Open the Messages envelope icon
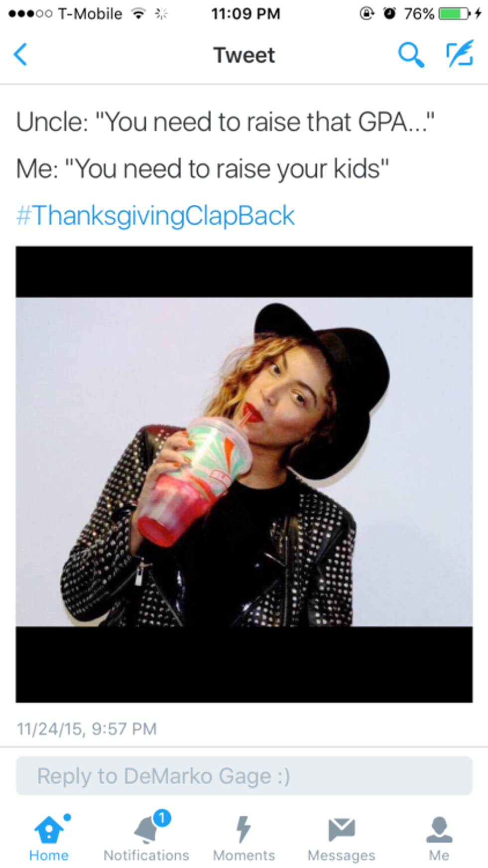Image resolution: width=488 pixels, height=868 pixels. point(342,829)
